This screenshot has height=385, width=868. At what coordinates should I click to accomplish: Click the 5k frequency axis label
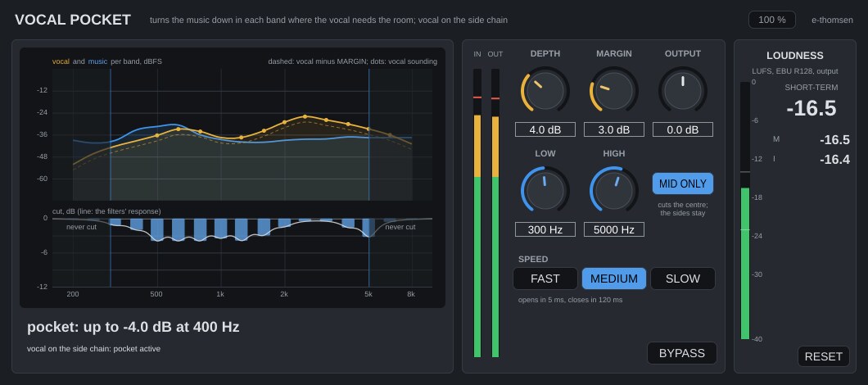pos(368,294)
